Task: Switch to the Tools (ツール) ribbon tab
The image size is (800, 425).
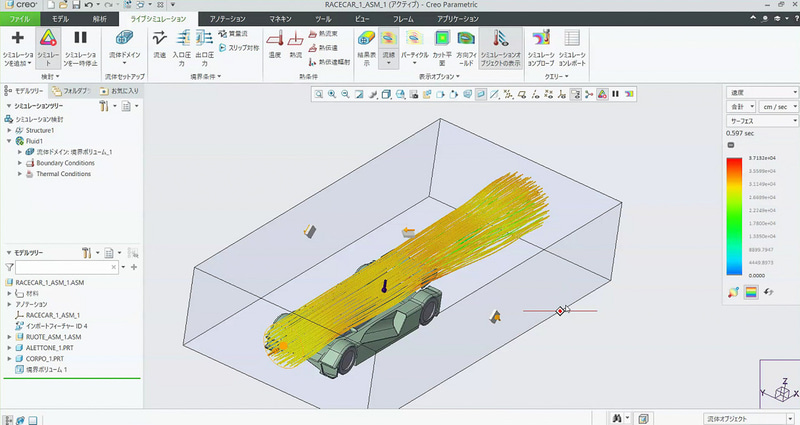Action: click(323, 19)
